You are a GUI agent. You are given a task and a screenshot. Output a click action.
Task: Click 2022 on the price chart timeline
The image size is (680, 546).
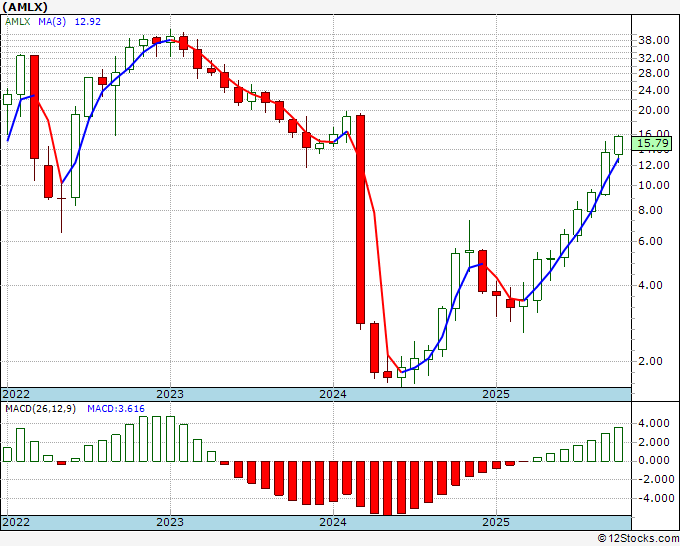pyautogui.click(x=16, y=394)
